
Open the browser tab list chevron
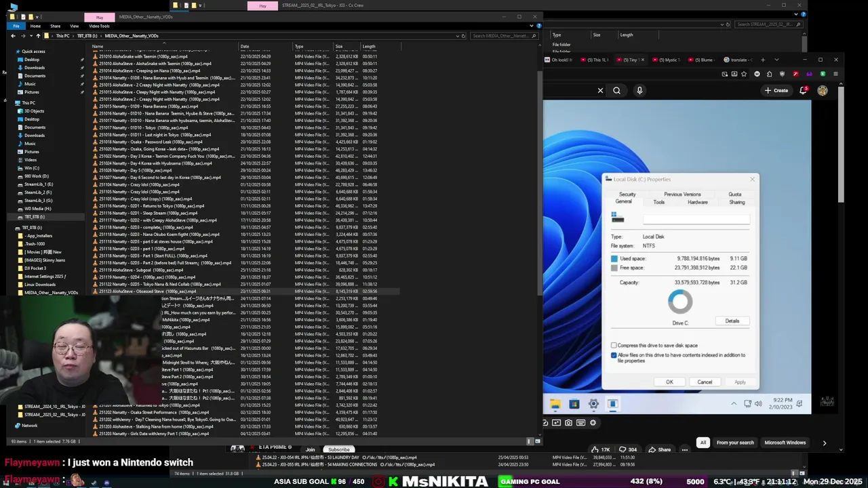(x=776, y=60)
